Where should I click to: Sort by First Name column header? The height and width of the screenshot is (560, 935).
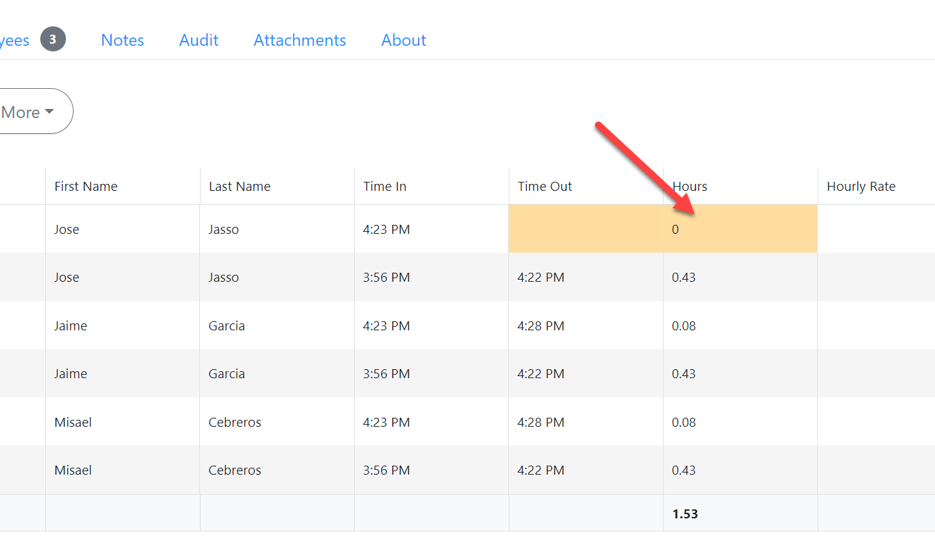86,186
